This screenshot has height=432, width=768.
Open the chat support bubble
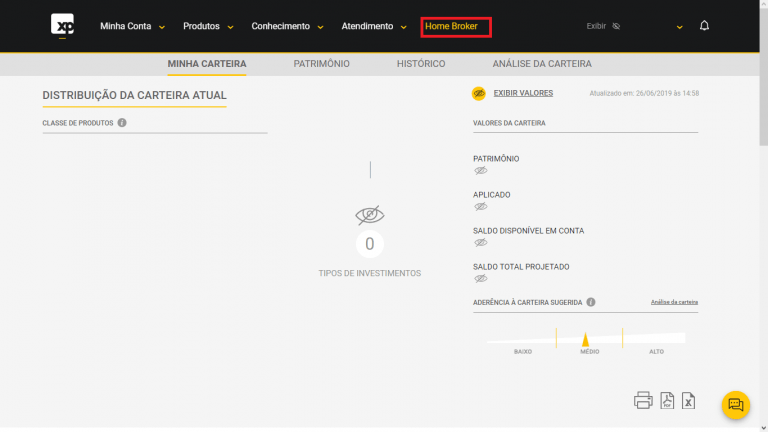click(x=736, y=405)
